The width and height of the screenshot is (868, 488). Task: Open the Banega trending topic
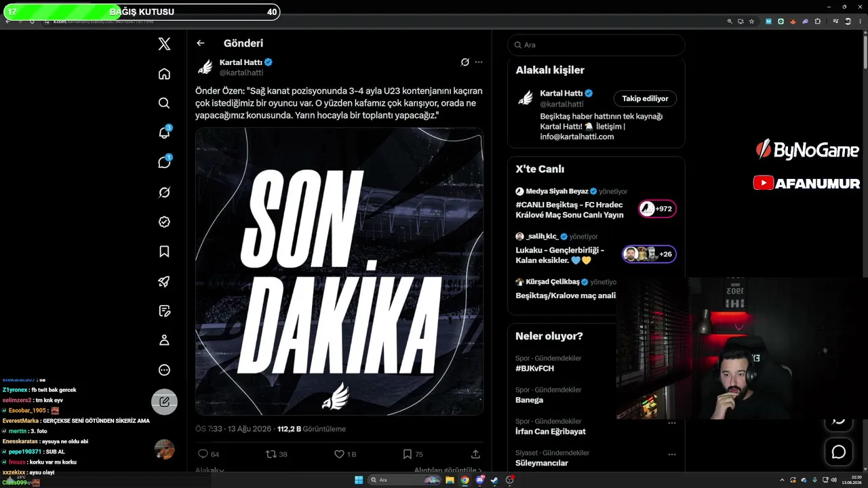pyautogui.click(x=529, y=400)
